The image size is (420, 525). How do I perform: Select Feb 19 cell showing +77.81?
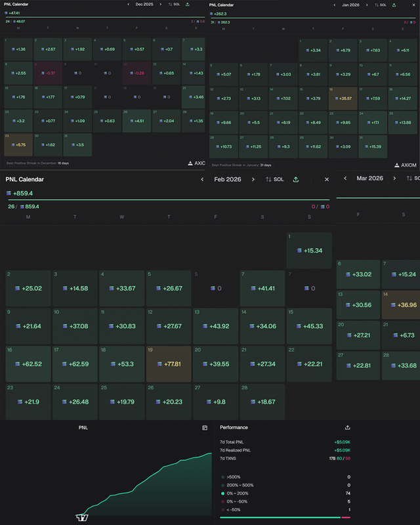(x=169, y=364)
